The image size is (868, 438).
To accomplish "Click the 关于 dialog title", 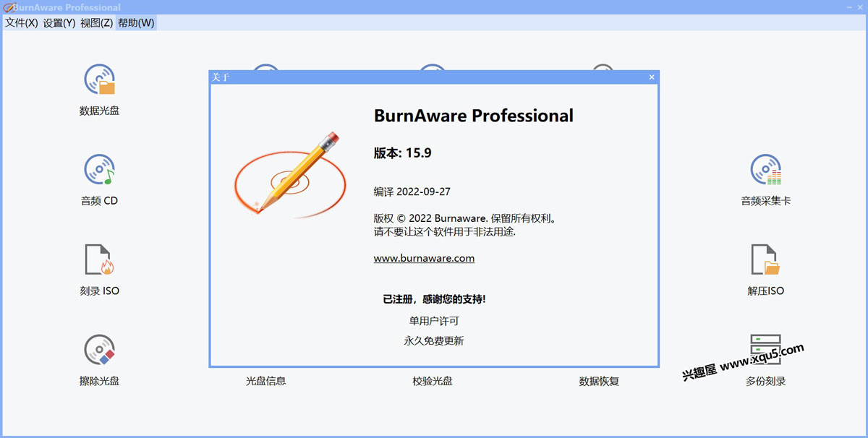I will click(x=220, y=77).
